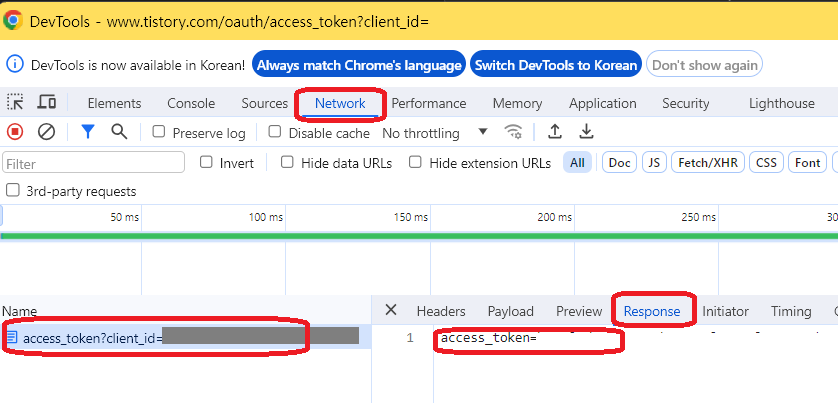This screenshot has height=403, width=838.
Task: Click Switch DevTools to Korean button
Action: point(556,65)
